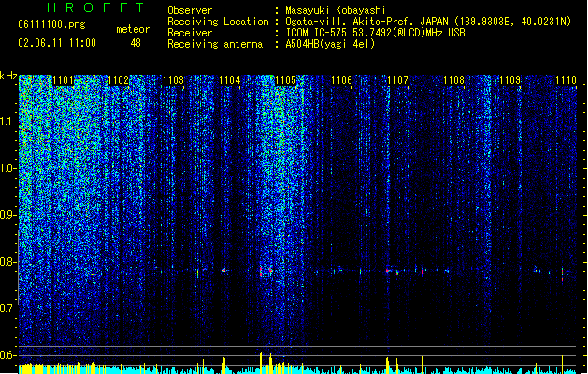Click the kHz axis unit label
588x374 pixels.
(8, 76)
